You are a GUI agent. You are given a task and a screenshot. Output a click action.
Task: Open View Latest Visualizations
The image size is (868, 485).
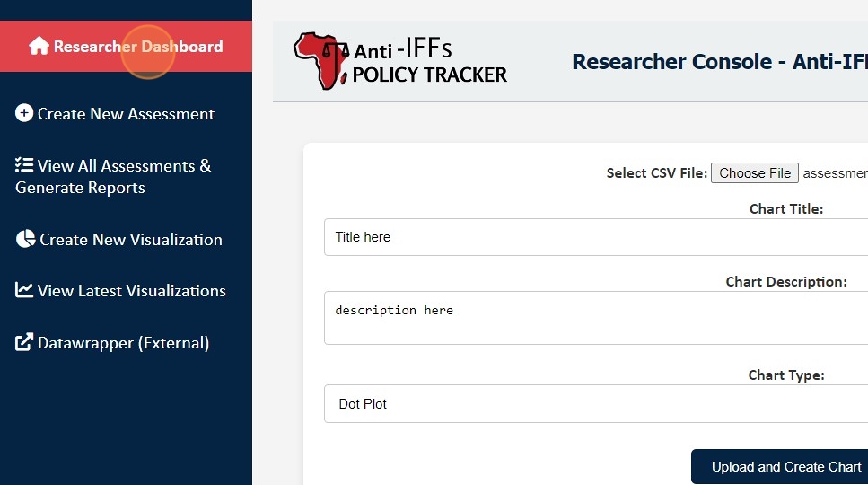point(132,291)
